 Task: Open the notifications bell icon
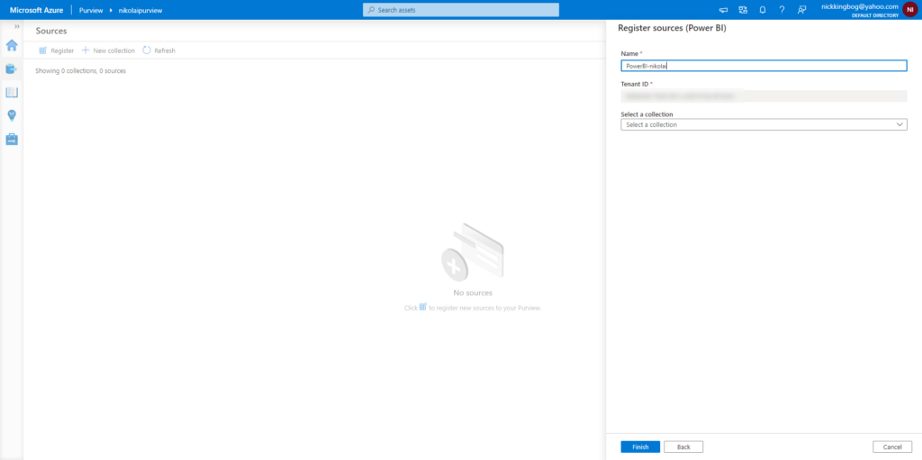tap(763, 10)
